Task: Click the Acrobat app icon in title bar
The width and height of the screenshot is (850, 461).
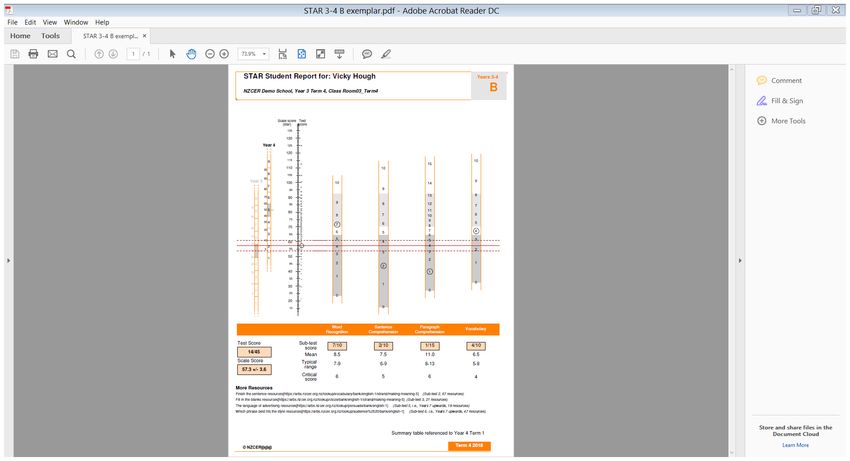Action: tap(9, 10)
